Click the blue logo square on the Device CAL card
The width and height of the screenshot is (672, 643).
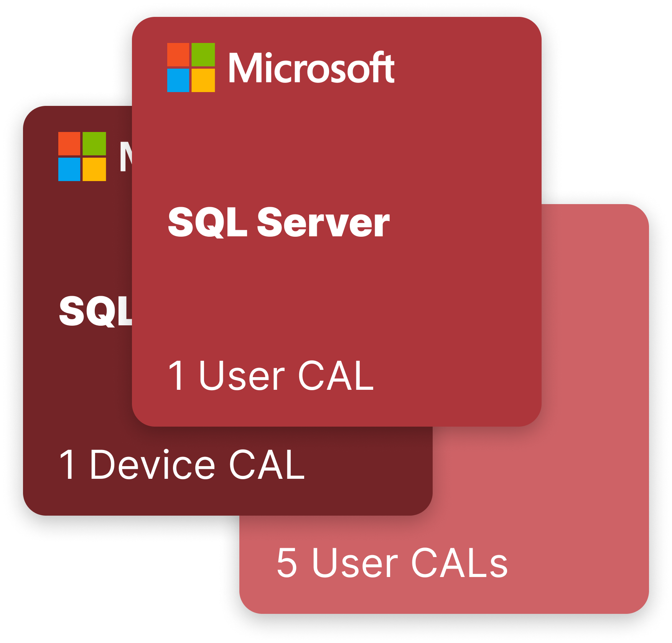click(69, 169)
